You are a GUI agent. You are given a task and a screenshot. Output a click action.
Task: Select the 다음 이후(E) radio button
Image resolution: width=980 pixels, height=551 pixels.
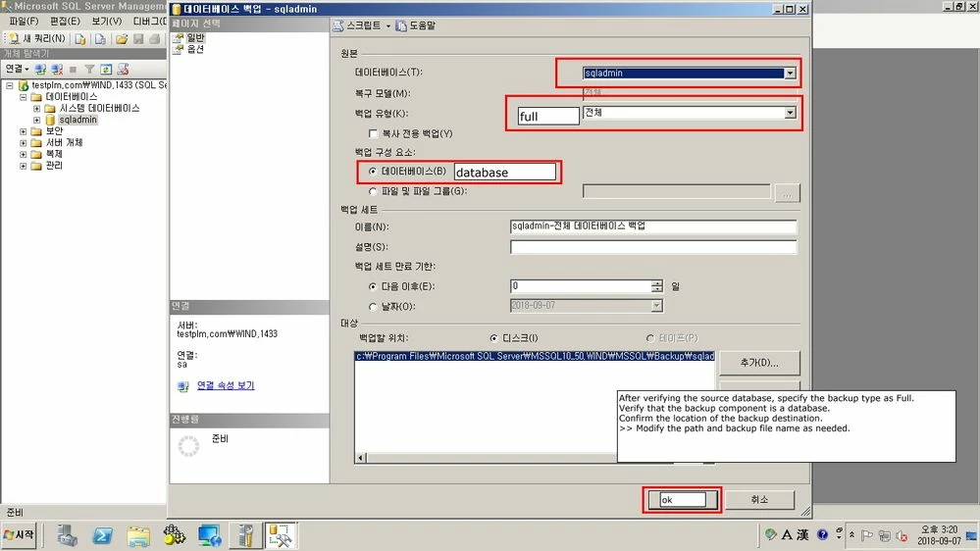373,286
